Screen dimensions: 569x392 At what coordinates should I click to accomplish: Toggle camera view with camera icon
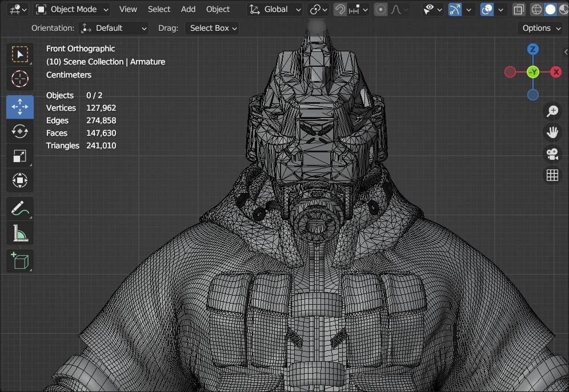point(552,153)
